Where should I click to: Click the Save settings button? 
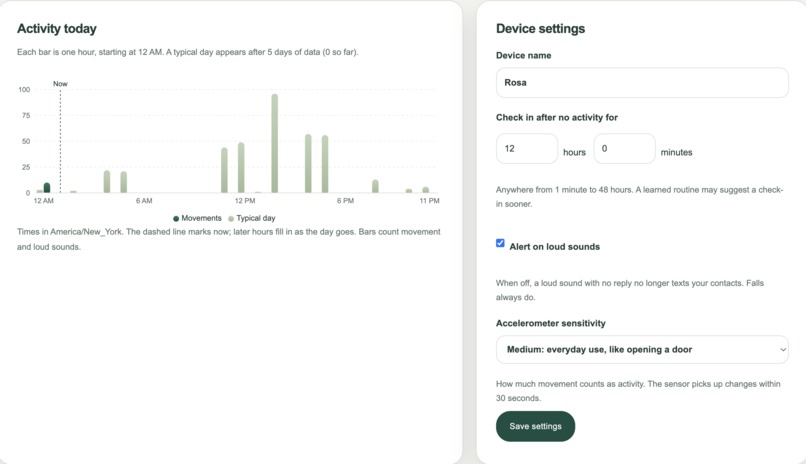(535, 426)
